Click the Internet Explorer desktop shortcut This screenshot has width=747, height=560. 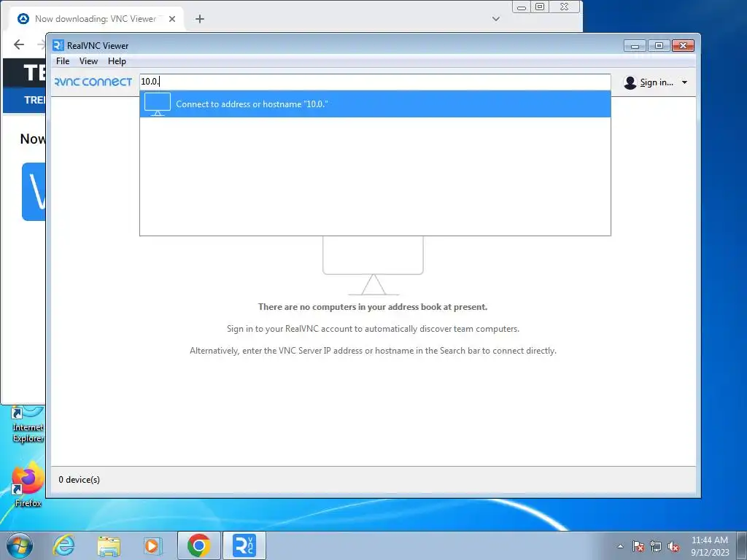[x=28, y=425]
